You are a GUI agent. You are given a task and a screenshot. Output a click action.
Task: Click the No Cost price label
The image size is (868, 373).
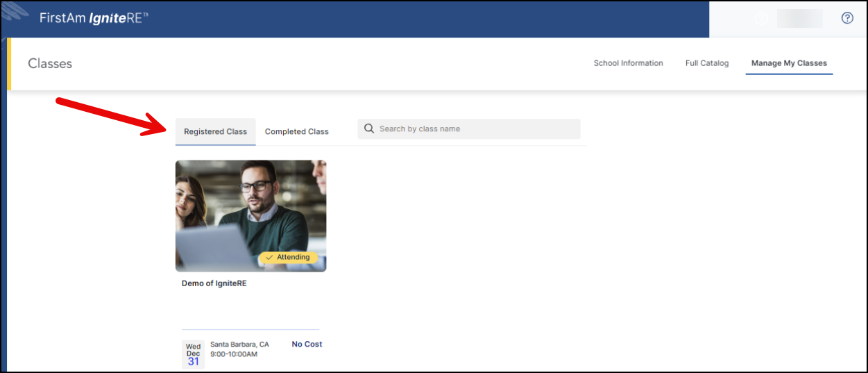pos(307,344)
